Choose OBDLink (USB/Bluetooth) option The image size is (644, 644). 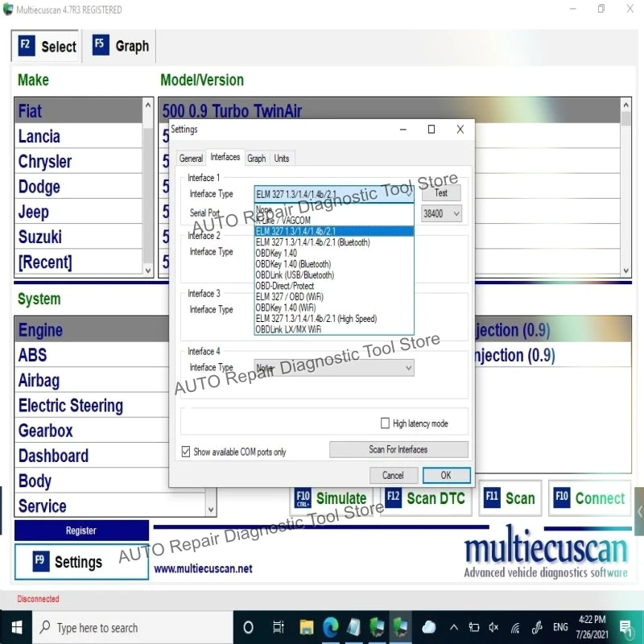[334, 275]
